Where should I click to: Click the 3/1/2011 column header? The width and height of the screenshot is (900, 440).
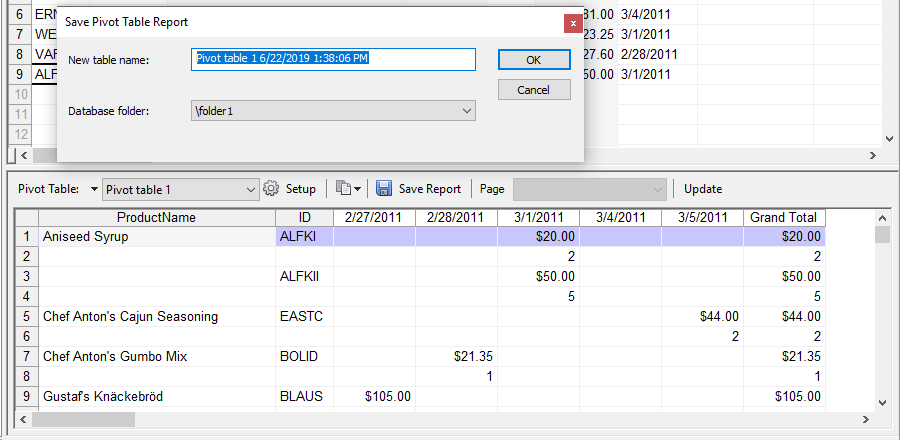click(x=538, y=217)
